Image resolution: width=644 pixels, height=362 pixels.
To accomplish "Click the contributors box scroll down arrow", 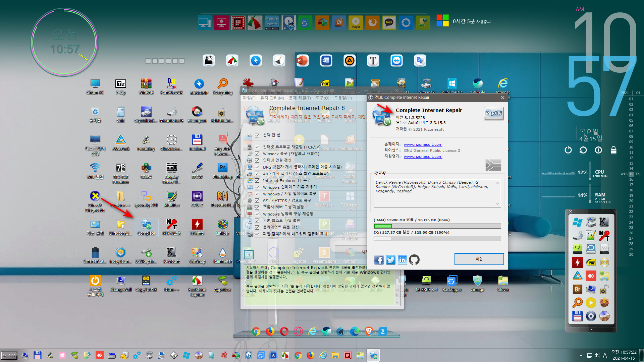I will tap(497, 204).
